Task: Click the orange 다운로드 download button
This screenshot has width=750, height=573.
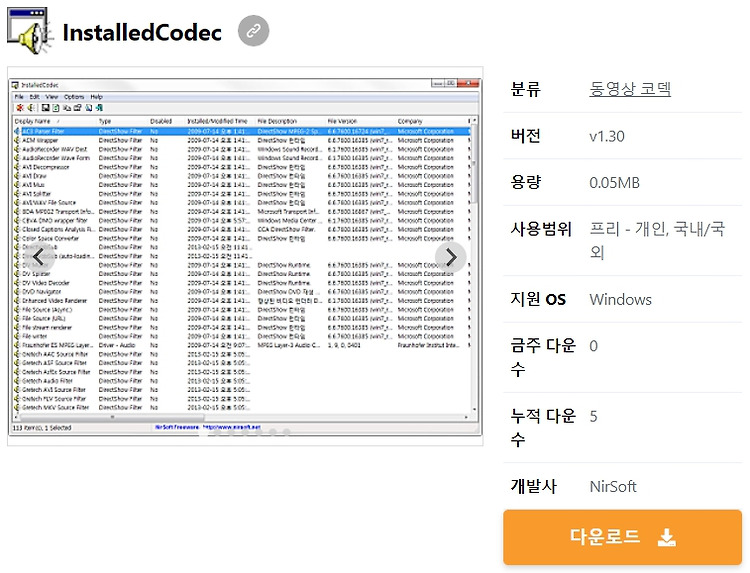Action: click(622, 537)
